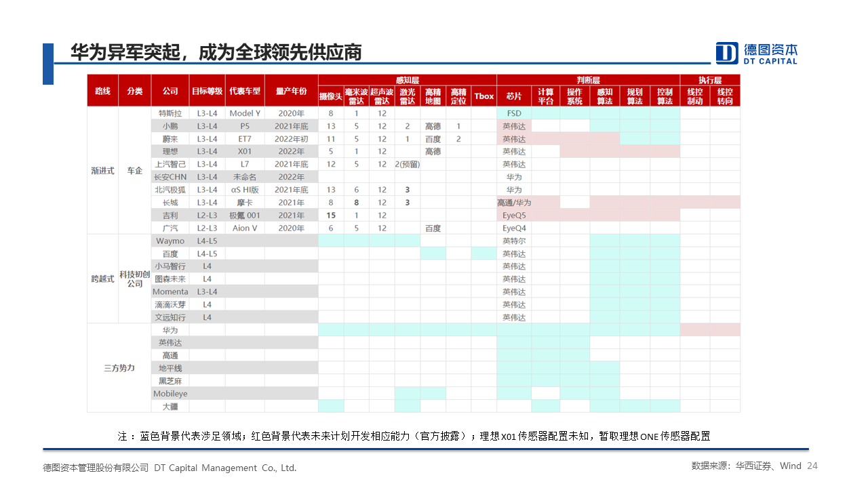Select the slide title 华为异军突起，成为全球领先供应商
This screenshot has width=868, height=488.
216,52
